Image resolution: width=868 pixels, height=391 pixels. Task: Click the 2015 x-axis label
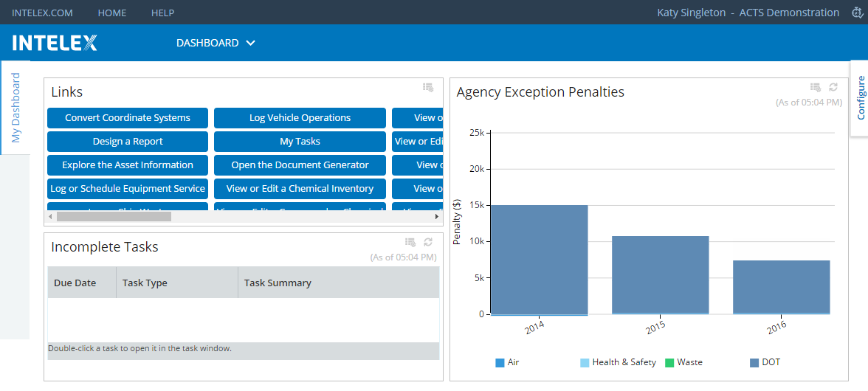pyautogui.click(x=655, y=327)
